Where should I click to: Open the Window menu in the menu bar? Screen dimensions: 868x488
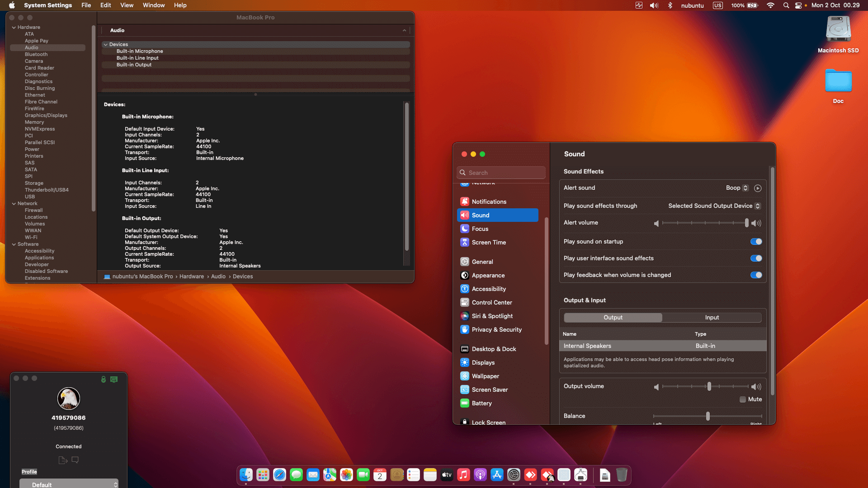(x=153, y=5)
